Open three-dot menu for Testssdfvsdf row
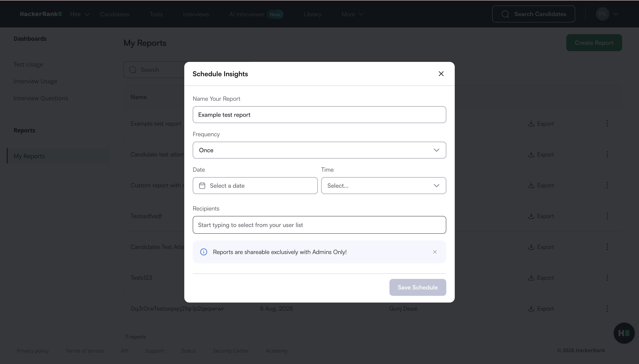Viewport: 639px width, 364px height. [x=607, y=216]
